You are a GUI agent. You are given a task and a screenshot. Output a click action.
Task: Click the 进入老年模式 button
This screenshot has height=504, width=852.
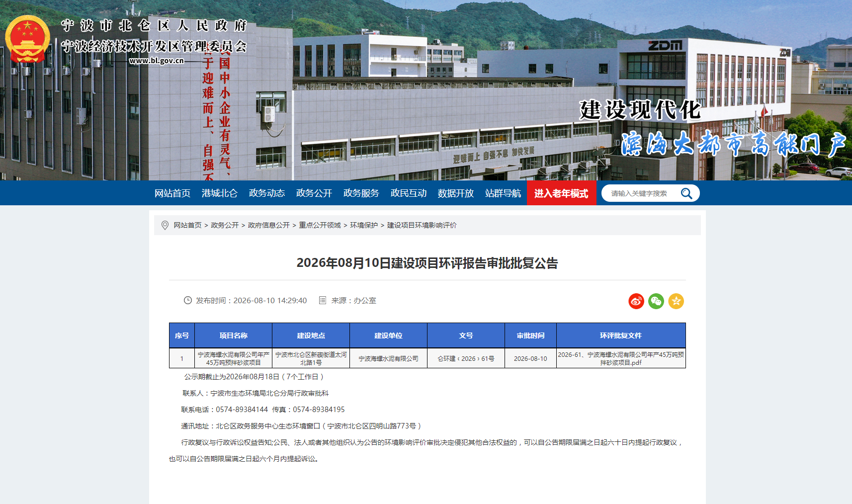561,193
